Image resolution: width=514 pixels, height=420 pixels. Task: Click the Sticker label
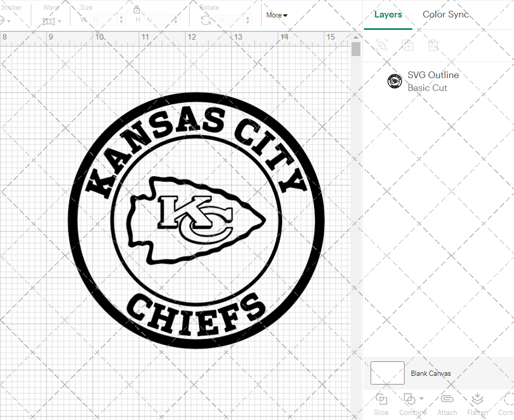(x=12, y=7)
